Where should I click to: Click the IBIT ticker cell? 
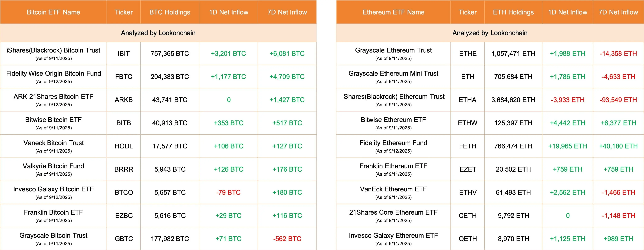pos(123,54)
